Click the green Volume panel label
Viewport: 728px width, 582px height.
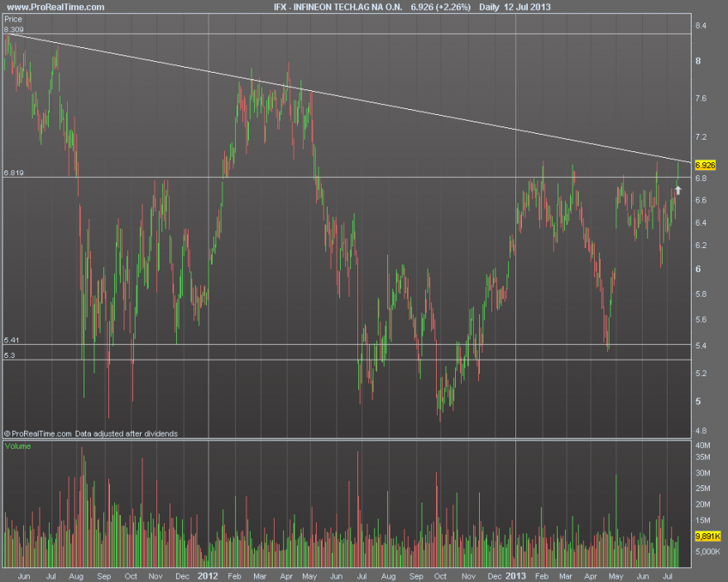click(17, 446)
